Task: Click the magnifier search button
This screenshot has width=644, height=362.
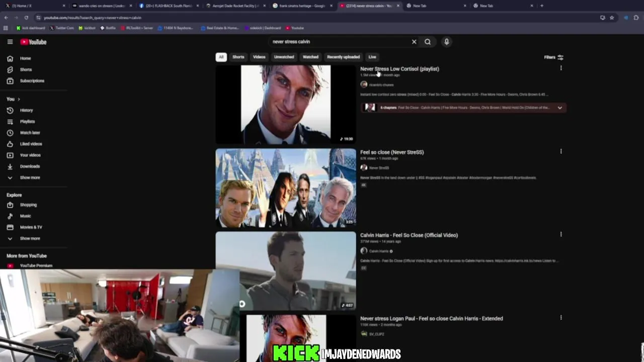Action: (x=428, y=42)
